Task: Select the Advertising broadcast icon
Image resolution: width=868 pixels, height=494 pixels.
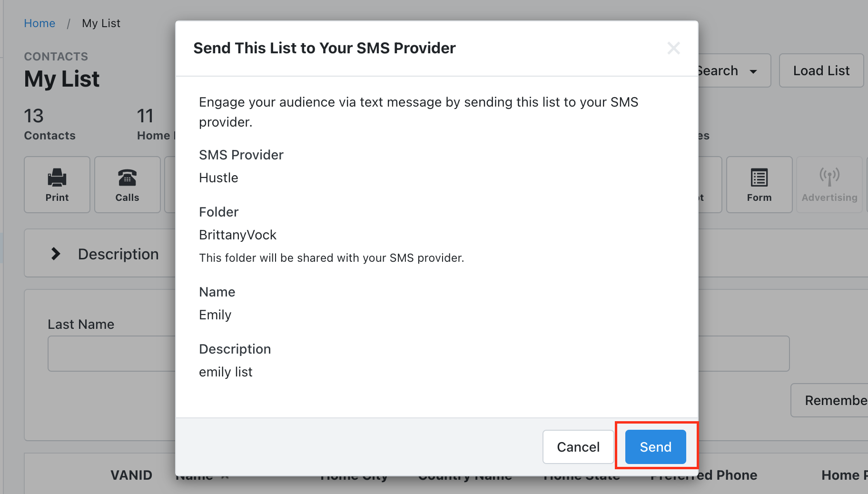Action: point(829,177)
